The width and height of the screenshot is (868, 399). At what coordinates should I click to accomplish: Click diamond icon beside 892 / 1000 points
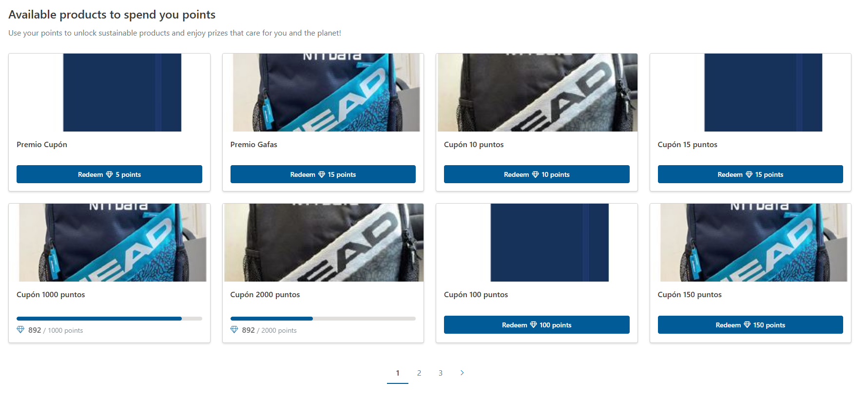point(20,330)
